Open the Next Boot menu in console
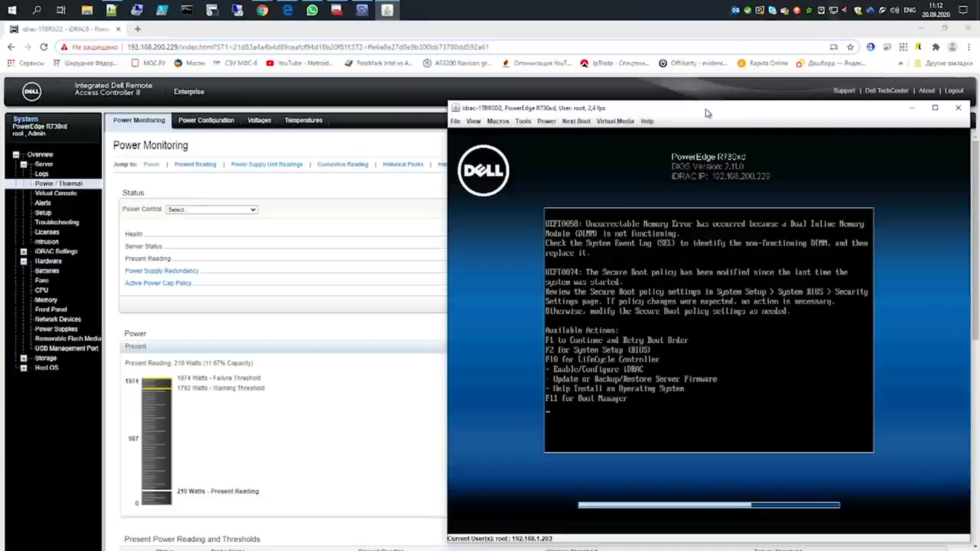The width and height of the screenshot is (980, 551). coord(576,121)
